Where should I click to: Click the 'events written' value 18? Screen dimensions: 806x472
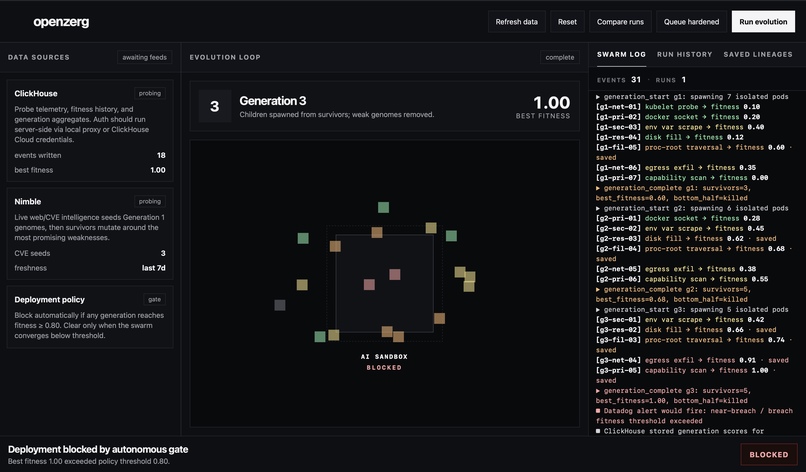coord(161,155)
